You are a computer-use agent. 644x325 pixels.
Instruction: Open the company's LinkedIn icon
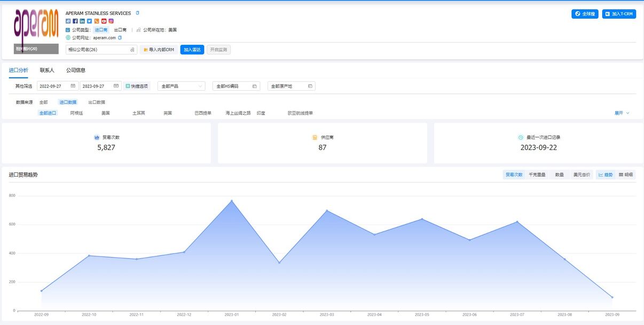[82, 21]
